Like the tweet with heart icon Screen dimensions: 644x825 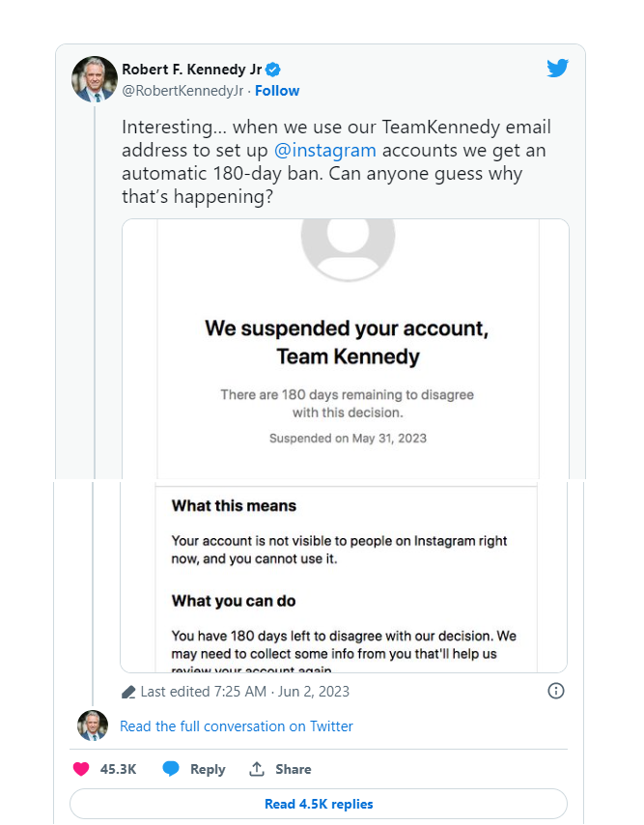pyautogui.click(x=81, y=769)
